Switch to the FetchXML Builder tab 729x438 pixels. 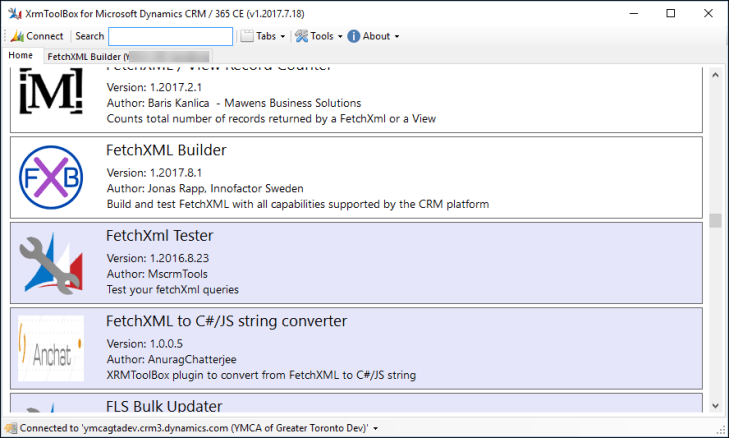[128, 57]
